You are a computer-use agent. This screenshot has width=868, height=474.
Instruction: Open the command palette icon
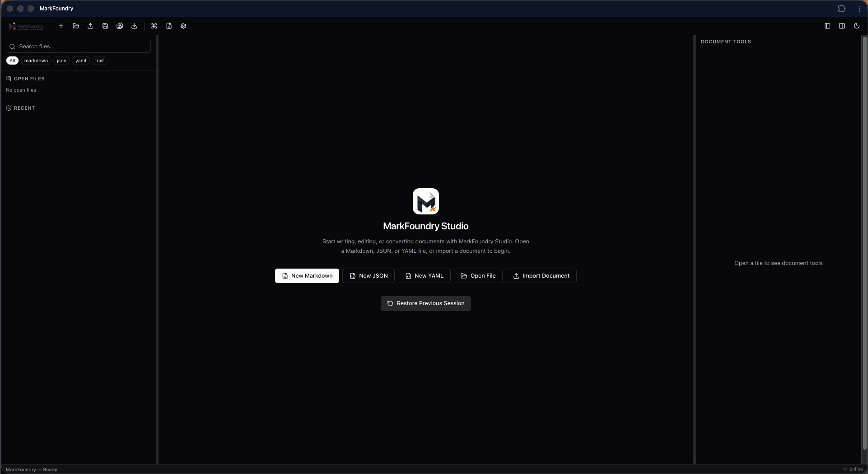click(x=154, y=26)
